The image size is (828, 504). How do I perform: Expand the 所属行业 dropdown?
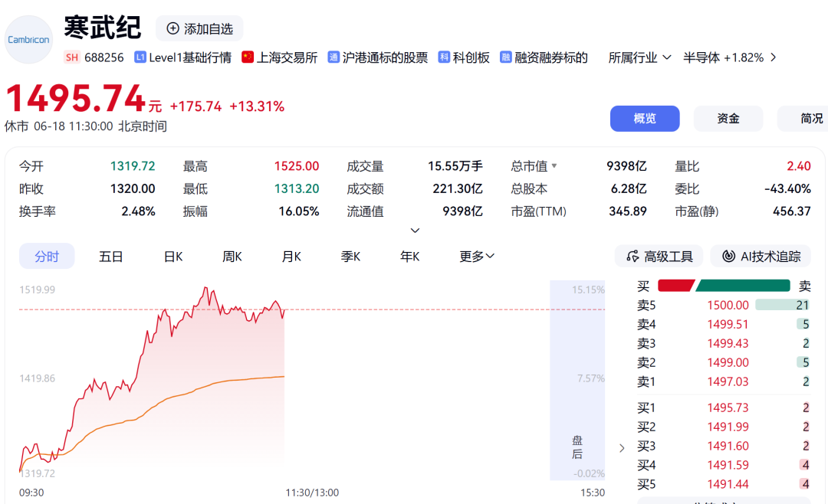(640, 57)
